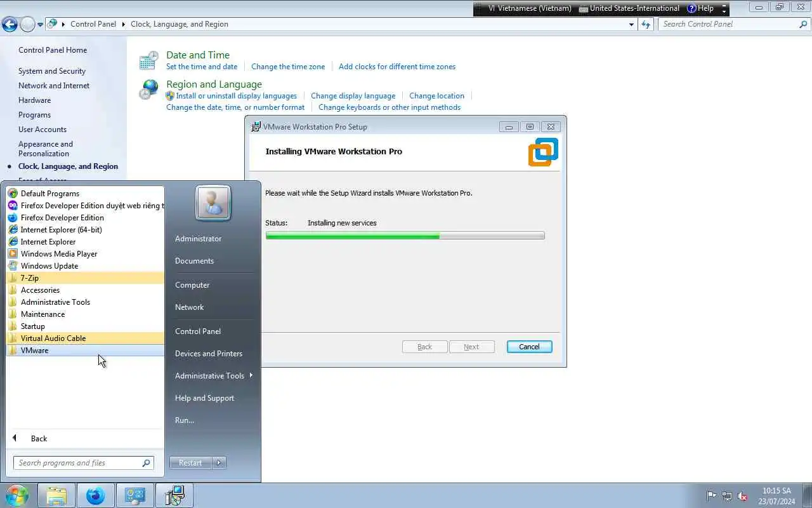Open System and Security category
The width and height of the screenshot is (812, 508).
[x=52, y=71]
